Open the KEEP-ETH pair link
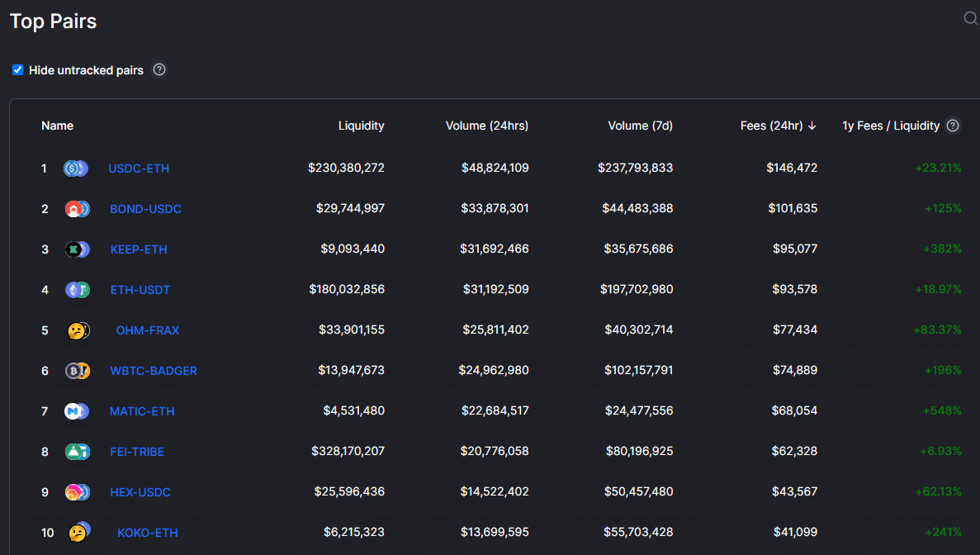 (x=139, y=249)
